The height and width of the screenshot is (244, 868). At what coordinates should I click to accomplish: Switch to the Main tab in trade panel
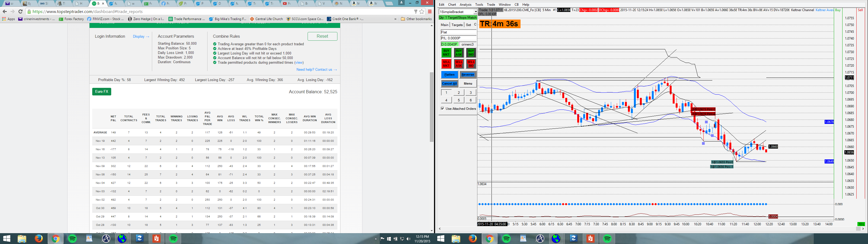(x=445, y=25)
